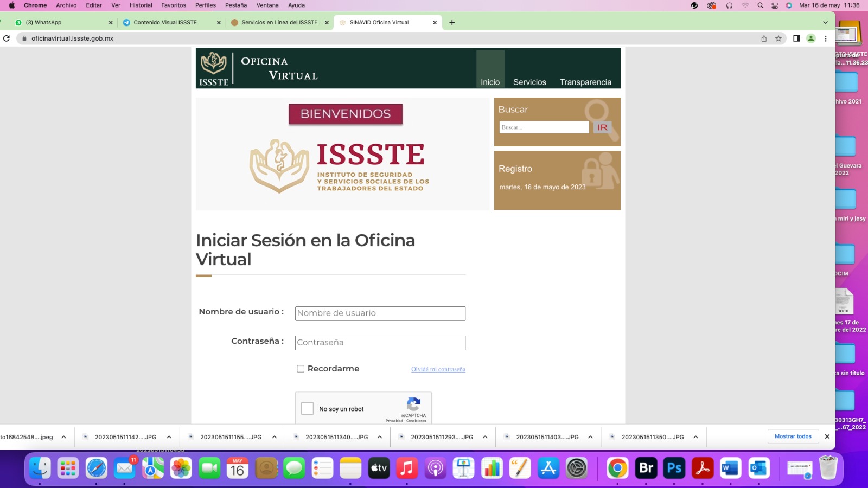
Task: Expand options for 2023051511350 JPG download
Action: click(x=695, y=437)
